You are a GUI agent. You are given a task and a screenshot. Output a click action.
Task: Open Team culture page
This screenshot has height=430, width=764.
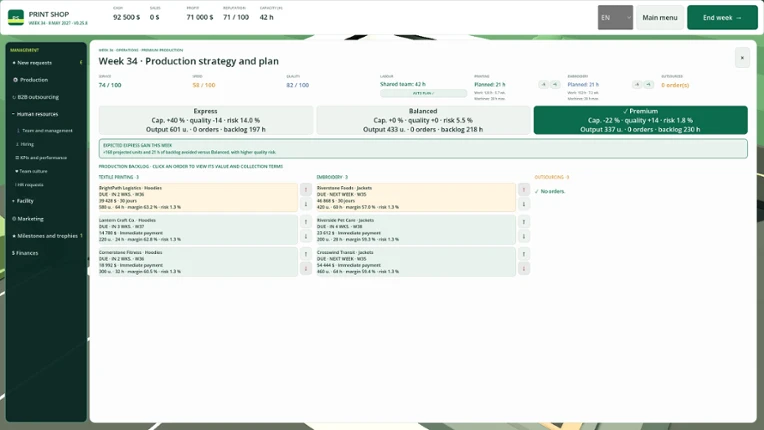(x=32, y=171)
